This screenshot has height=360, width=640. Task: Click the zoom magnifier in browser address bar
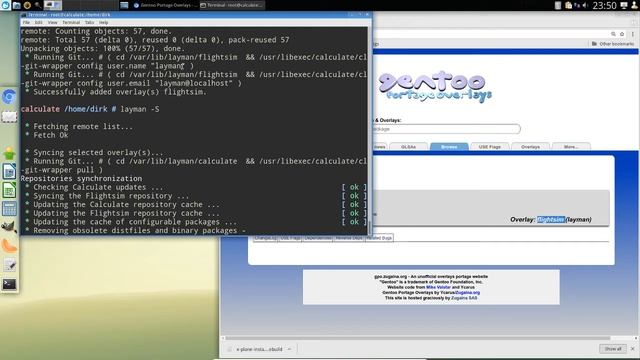(x=613, y=34)
